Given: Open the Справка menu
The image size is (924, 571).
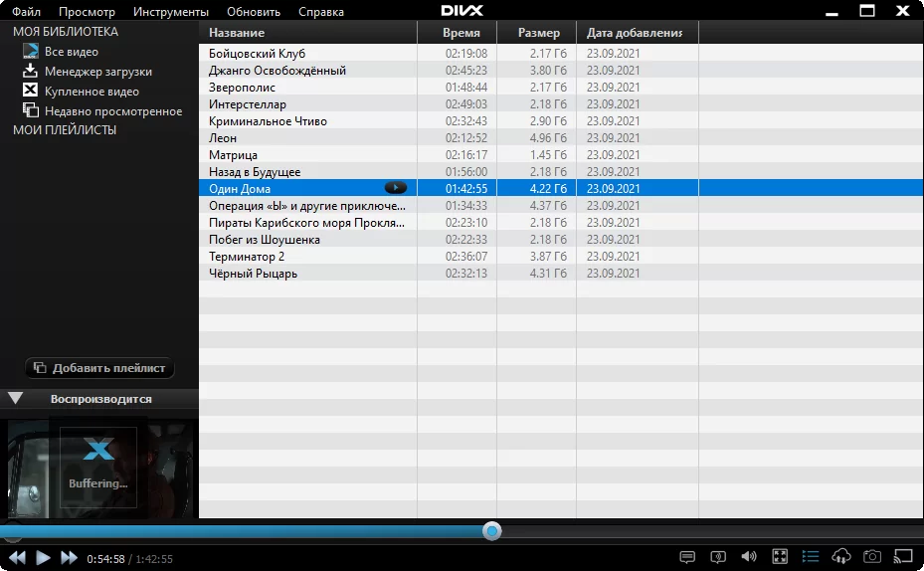Looking at the screenshot, I should pos(321,12).
